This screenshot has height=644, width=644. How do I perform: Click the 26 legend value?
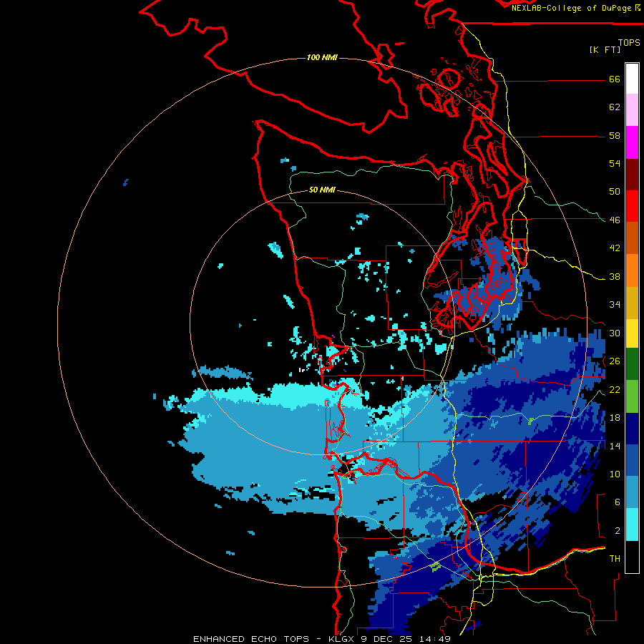[x=615, y=361]
